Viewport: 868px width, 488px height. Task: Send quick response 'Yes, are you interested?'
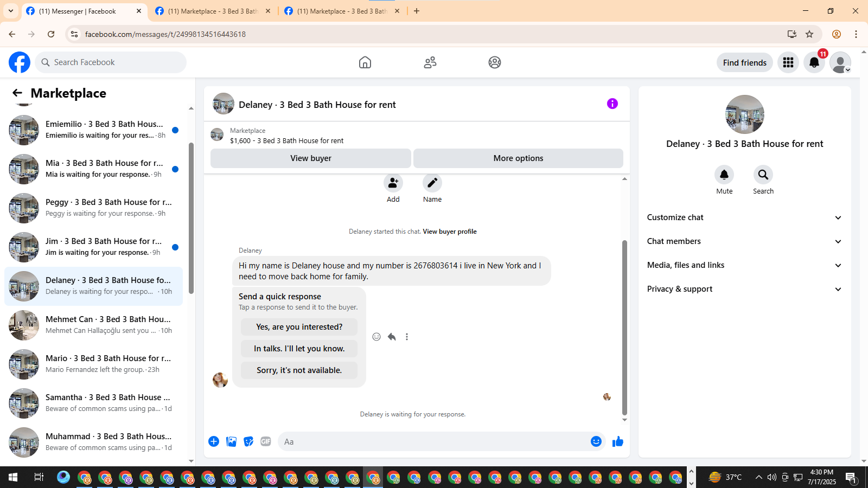point(299,327)
